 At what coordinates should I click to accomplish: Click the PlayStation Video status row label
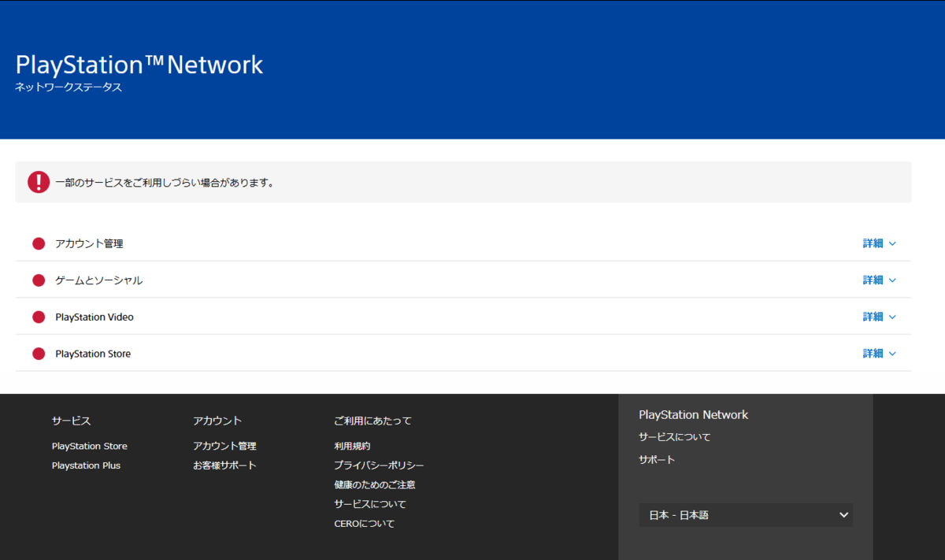click(94, 317)
